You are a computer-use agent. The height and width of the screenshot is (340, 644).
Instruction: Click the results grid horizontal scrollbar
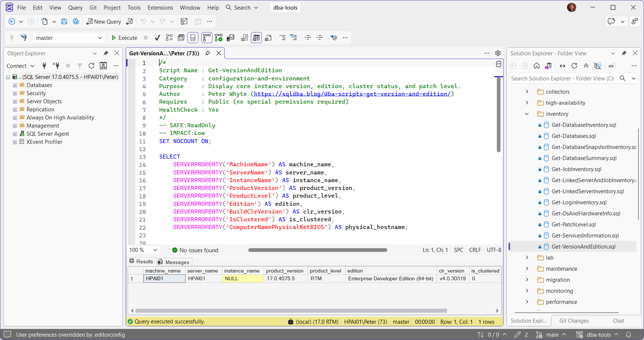(x=291, y=310)
